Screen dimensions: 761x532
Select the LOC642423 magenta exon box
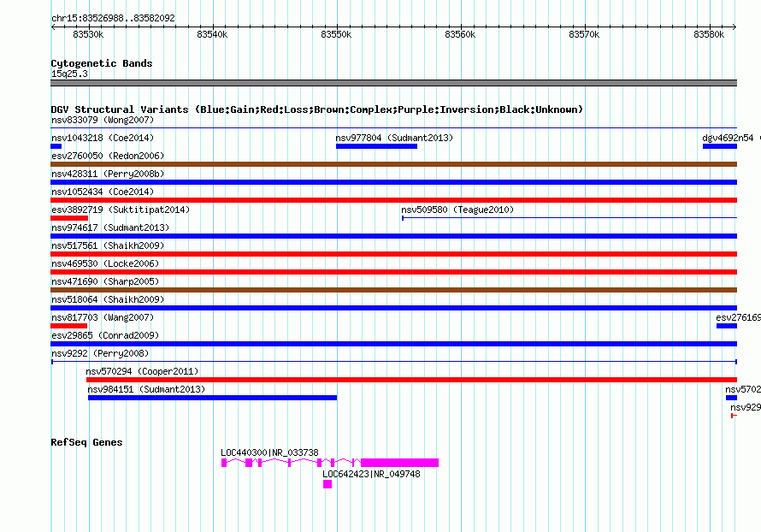(x=327, y=484)
